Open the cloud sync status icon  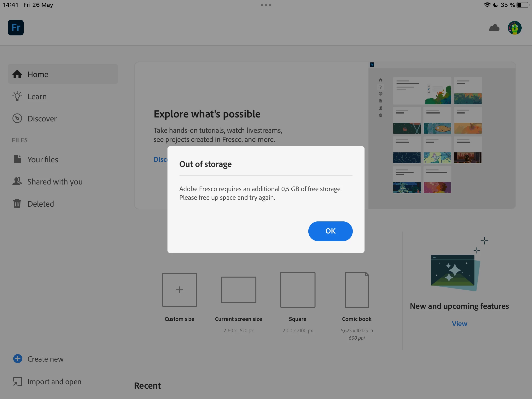(494, 28)
